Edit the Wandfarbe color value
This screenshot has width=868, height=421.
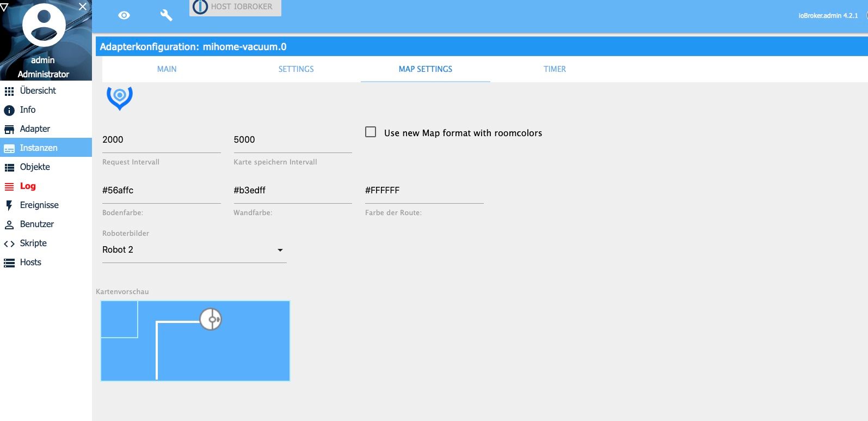293,191
